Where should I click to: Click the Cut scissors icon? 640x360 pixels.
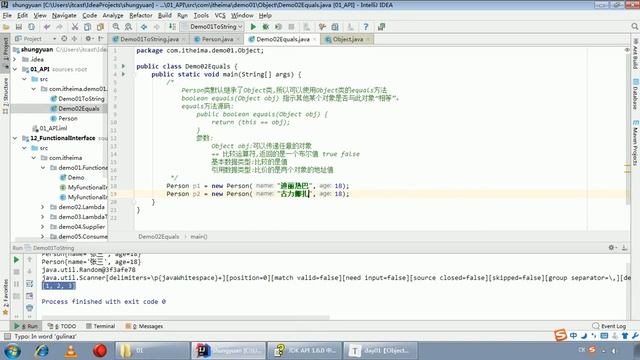(x=75, y=27)
